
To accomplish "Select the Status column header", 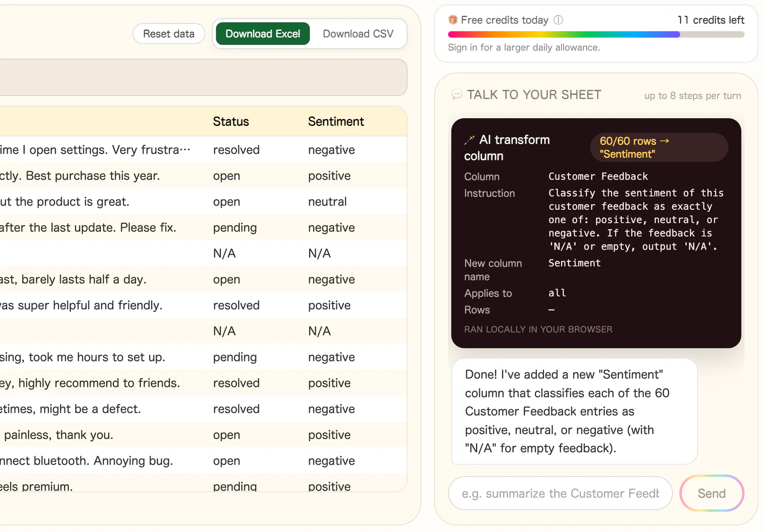I will coord(231,121).
